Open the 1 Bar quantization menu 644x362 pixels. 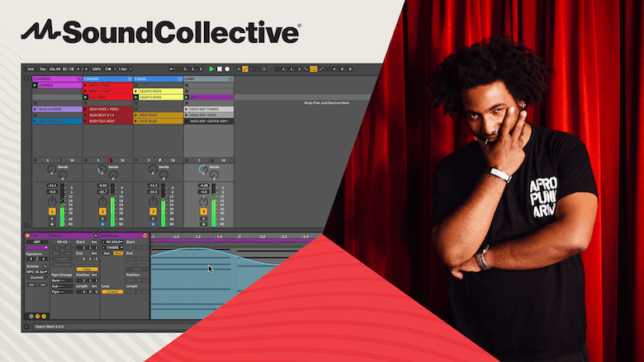coord(125,69)
